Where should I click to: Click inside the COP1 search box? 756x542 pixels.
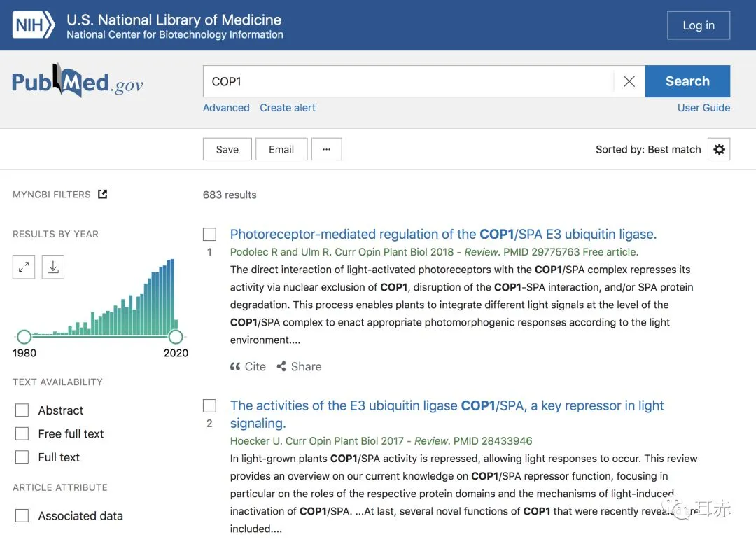[x=406, y=81]
